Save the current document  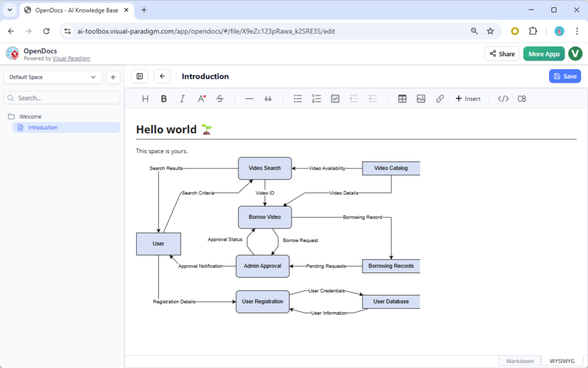click(564, 76)
